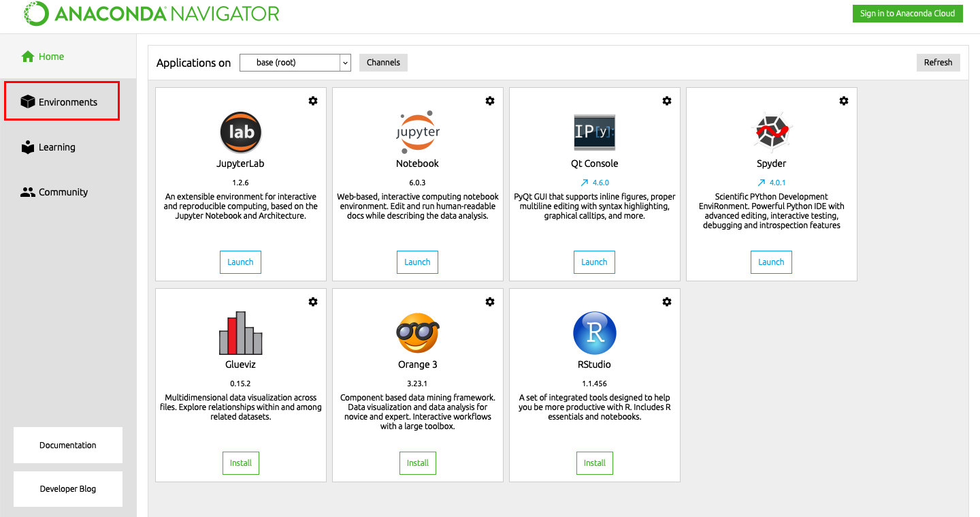The height and width of the screenshot is (517, 980).
Task: Launch Qt Console
Action: tap(594, 262)
